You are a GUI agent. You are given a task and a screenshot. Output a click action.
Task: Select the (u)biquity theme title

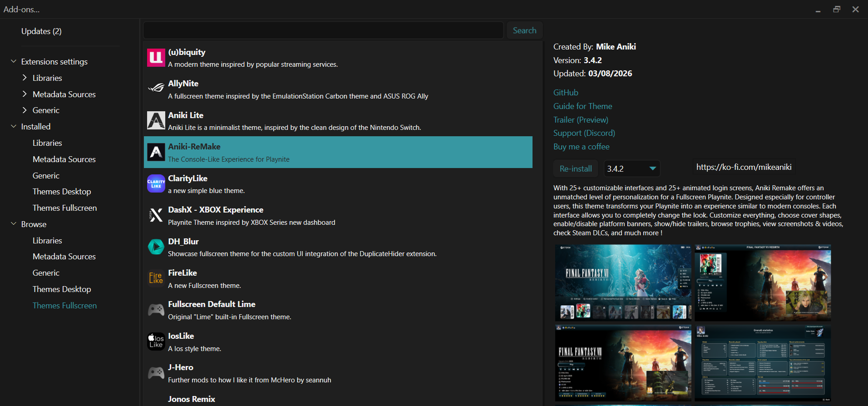tap(187, 52)
